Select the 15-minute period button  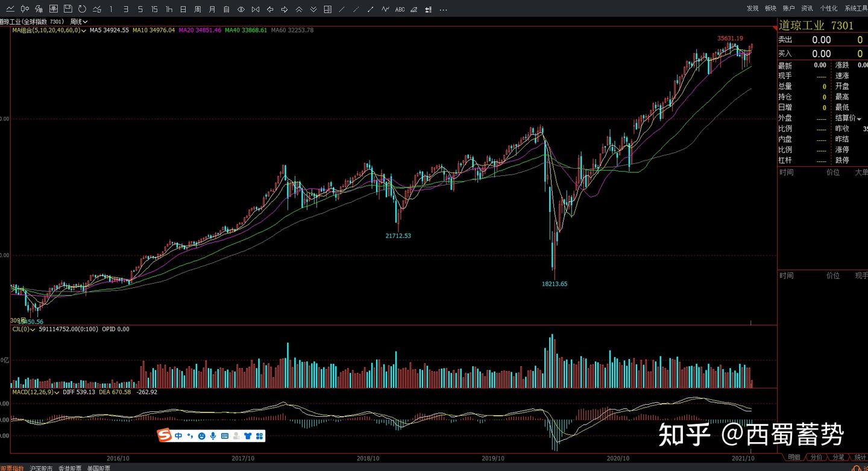[154, 9]
